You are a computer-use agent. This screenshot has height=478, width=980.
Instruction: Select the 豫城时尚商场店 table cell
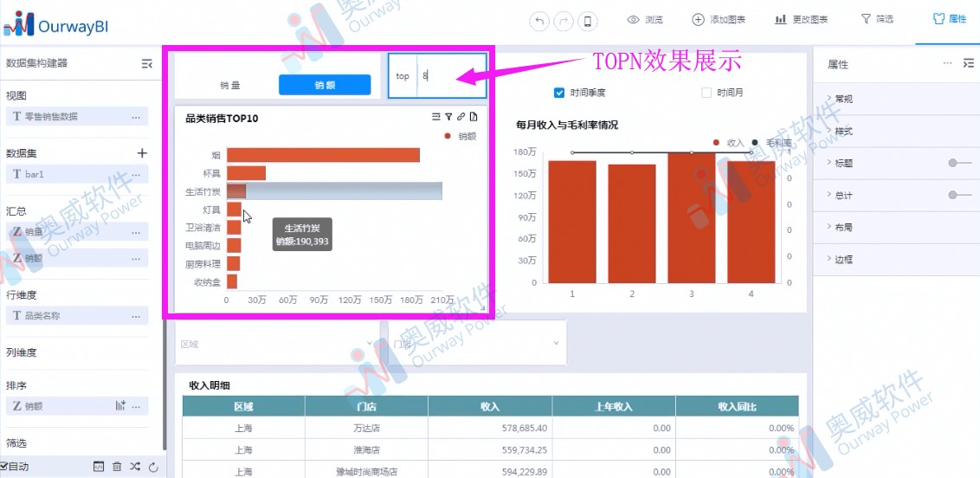[x=367, y=471]
